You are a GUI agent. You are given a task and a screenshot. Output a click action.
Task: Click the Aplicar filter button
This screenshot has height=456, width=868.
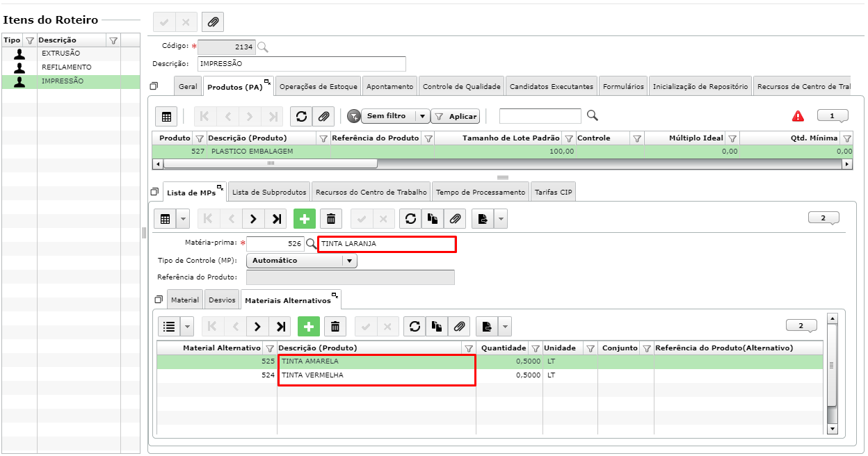tap(456, 117)
